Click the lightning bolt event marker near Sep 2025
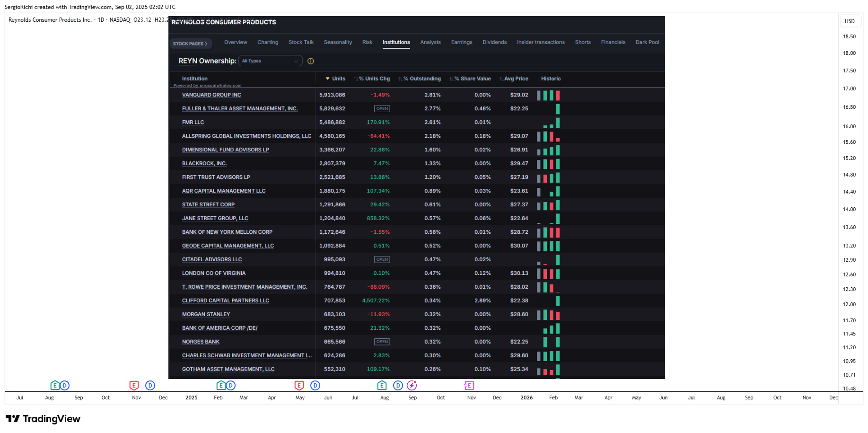The height and width of the screenshot is (433, 868). click(x=412, y=385)
